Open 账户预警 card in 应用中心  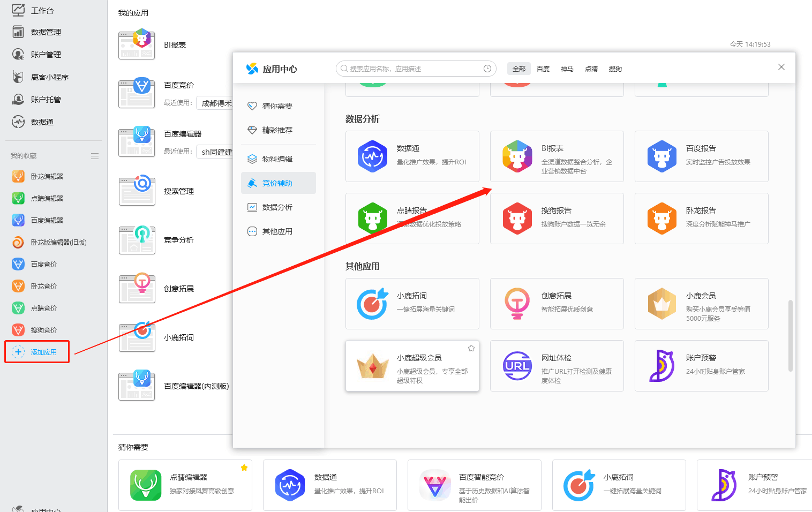tap(702, 366)
